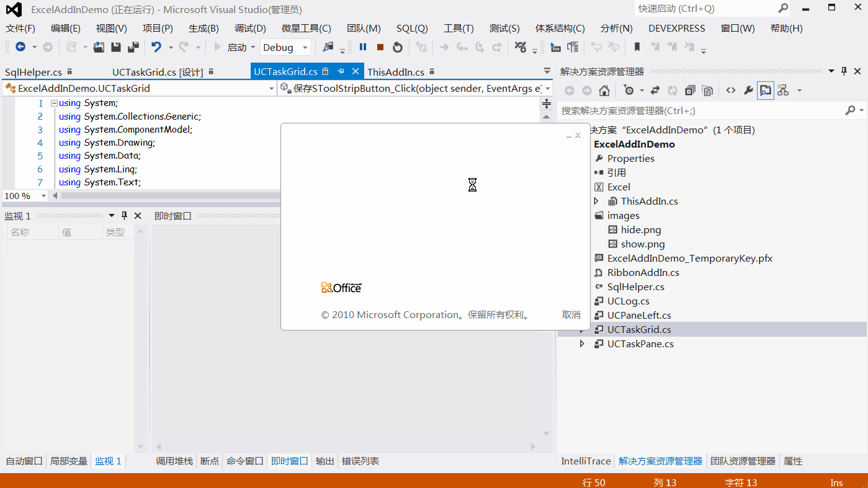Click the decrease indent toolbar icon
Screen dimensions: 868x488
[x=555, y=47]
